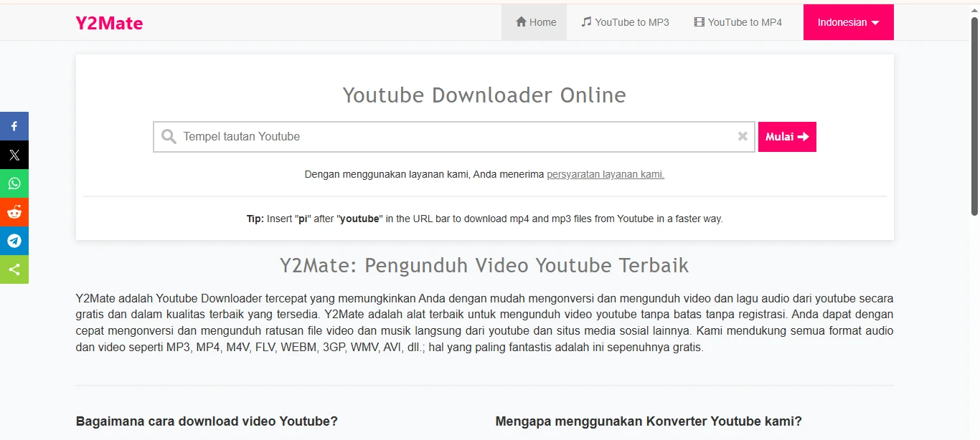Open the persyaratan layanan kami link
This screenshot has height=440, width=980.
[x=606, y=174]
